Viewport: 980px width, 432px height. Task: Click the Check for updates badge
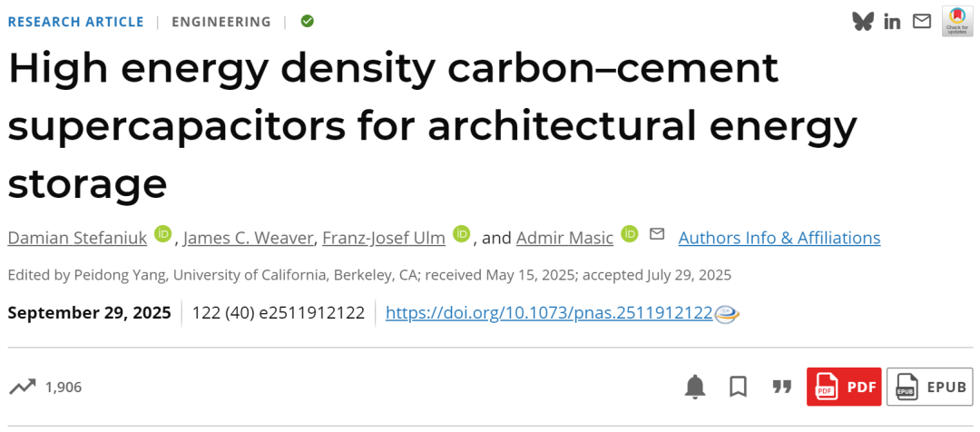point(957,21)
